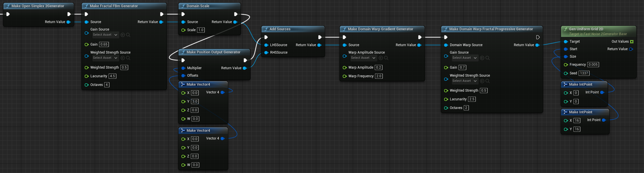Screen dimensions: 644x173
Task: Open the Progressive Generator Weighted Strength Source Select Asset dropdown
Action: [465, 81]
